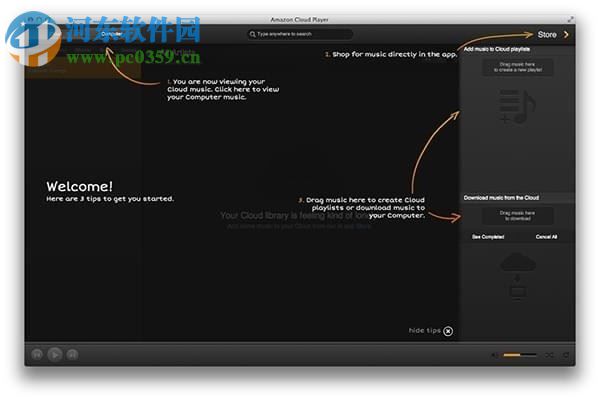Image resolution: width=600 pixels, height=400 pixels.
Task: Click 'Cancel All' downloads
Action: 546,237
